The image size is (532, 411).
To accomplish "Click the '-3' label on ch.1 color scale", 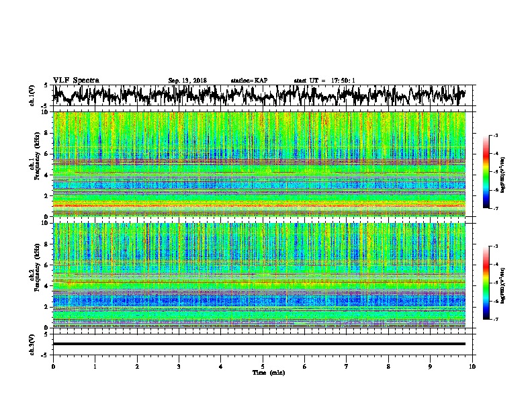I will (x=495, y=135).
